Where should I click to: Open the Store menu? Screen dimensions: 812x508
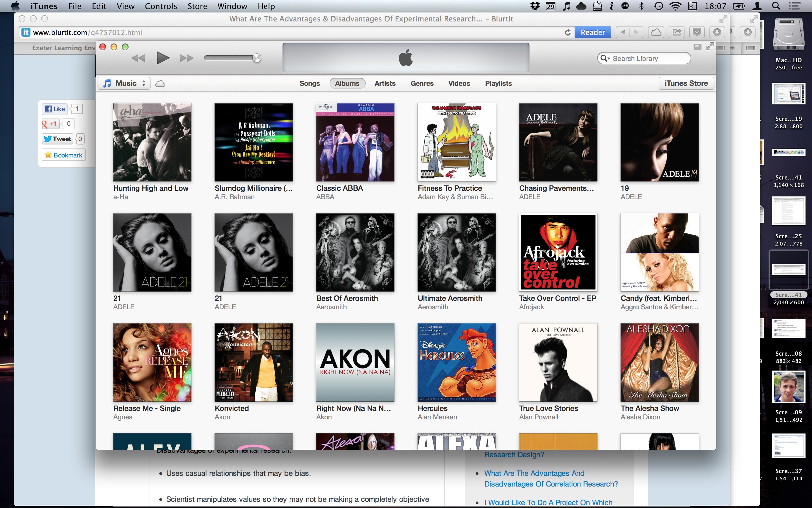point(197,6)
